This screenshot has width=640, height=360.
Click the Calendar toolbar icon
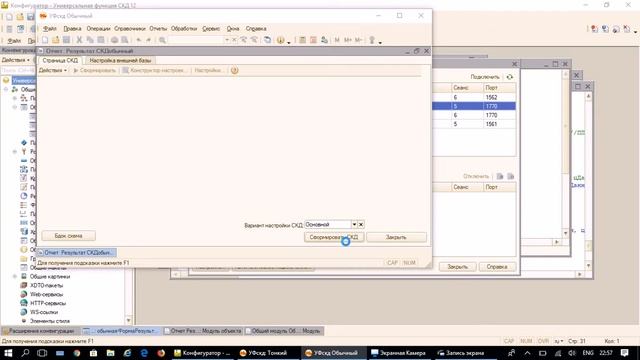click(313, 40)
